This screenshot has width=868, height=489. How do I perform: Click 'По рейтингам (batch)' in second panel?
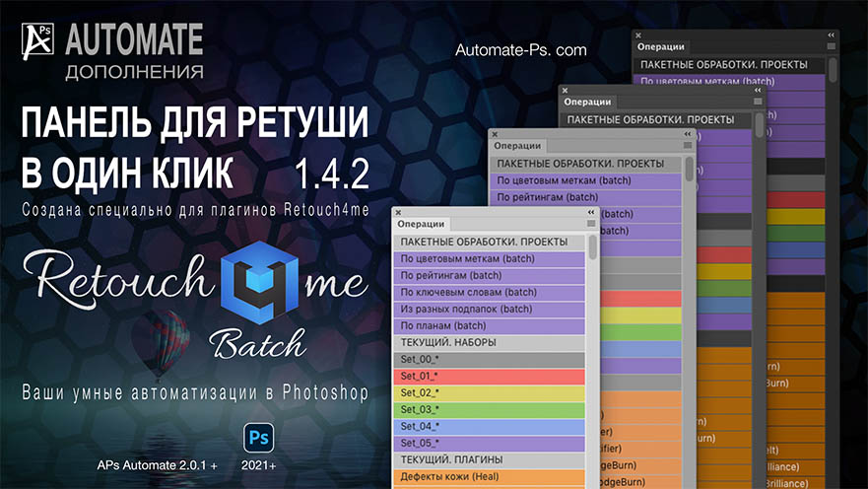click(x=585, y=198)
